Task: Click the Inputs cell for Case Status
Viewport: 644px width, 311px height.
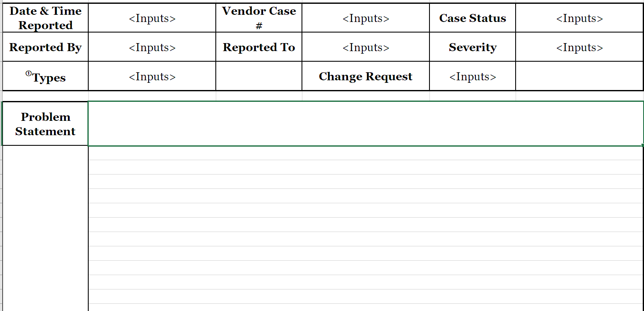Action: [x=579, y=18]
